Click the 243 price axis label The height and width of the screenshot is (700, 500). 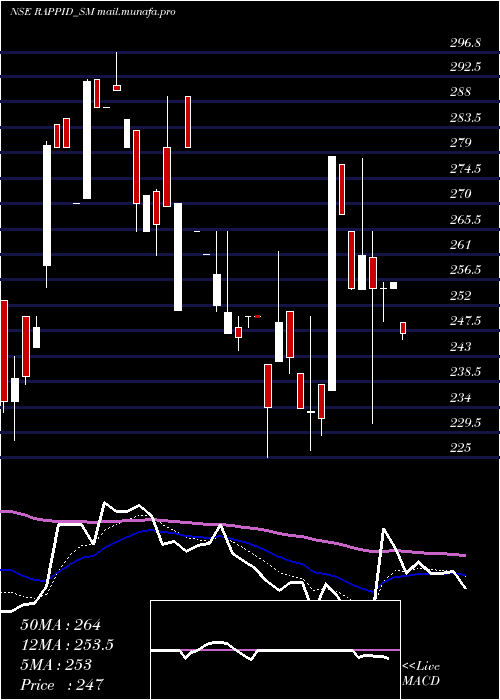coord(461,346)
